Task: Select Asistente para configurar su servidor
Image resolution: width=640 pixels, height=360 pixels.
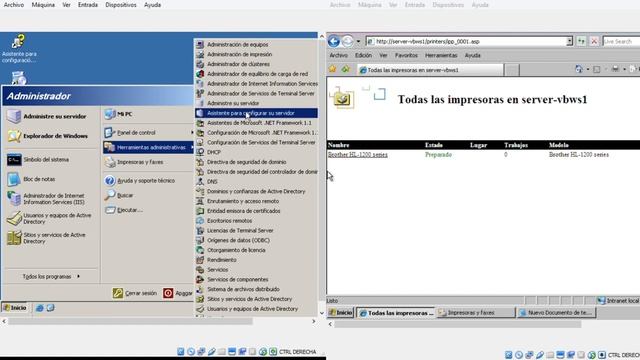Action: coord(256,113)
